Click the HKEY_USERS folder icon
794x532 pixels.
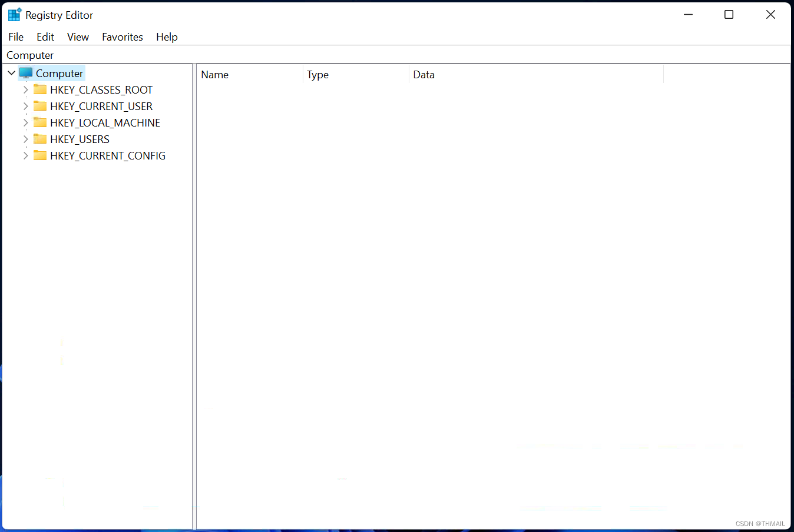point(40,139)
